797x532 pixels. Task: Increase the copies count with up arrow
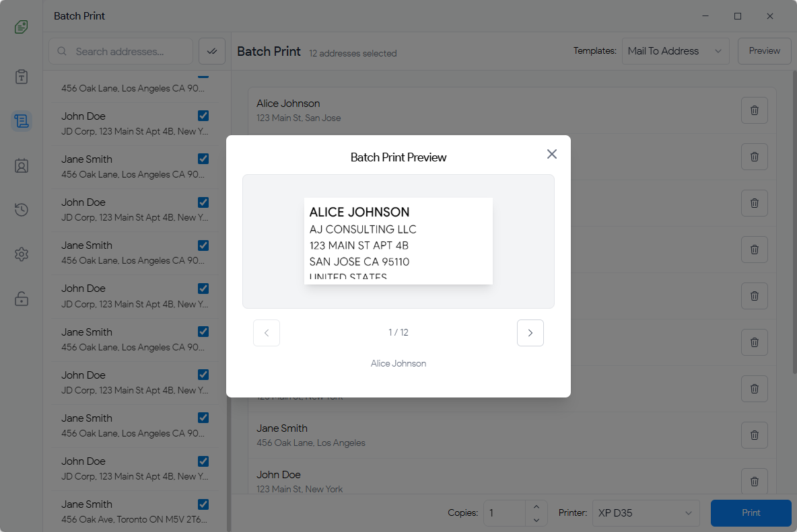point(536,506)
